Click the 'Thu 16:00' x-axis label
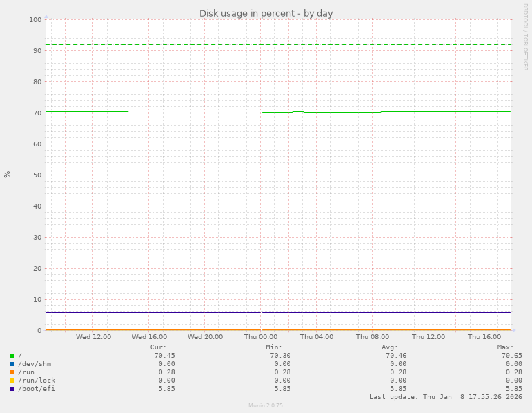This screenshot has height=413, width=532. click(484, 336)
